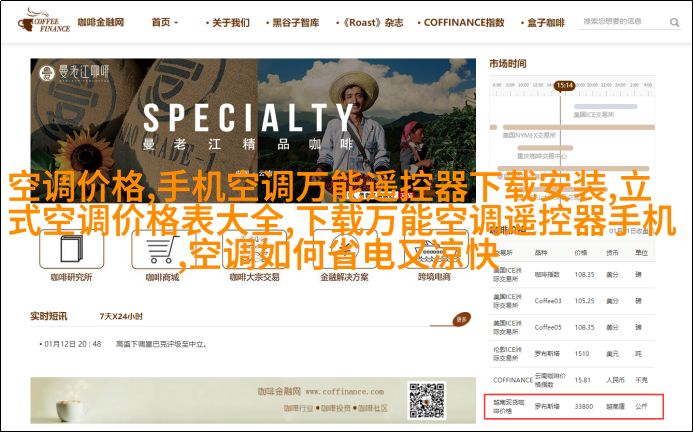Open news item 高盛下调星巴克评级至中立
Viewport: 694px width, 433px height.
point(162,344)
